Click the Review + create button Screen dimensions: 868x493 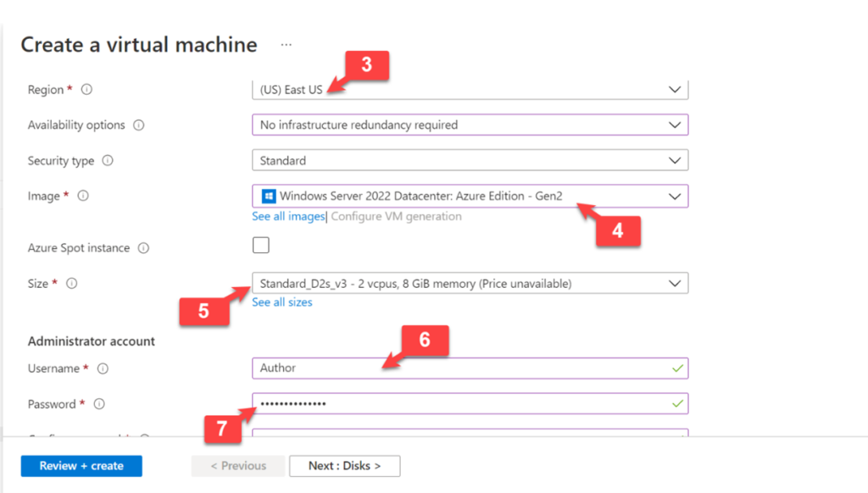pyautogui.click(x=81, y=466)
